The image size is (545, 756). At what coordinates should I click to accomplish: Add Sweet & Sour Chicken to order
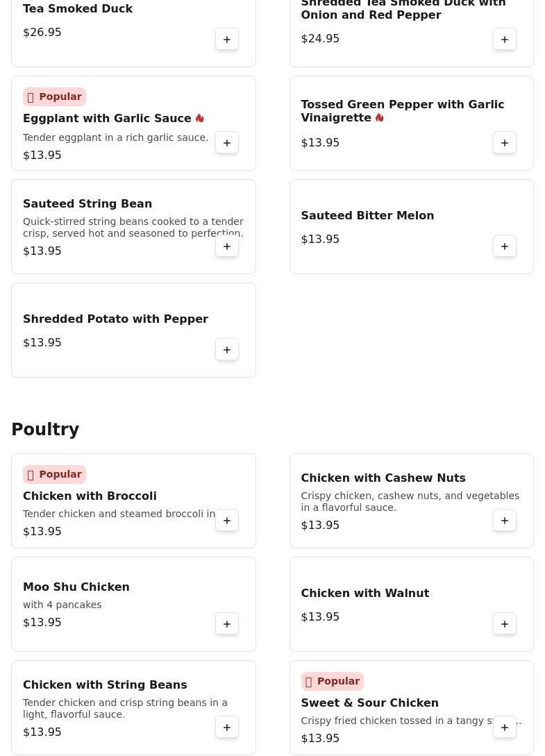point(505,727)
